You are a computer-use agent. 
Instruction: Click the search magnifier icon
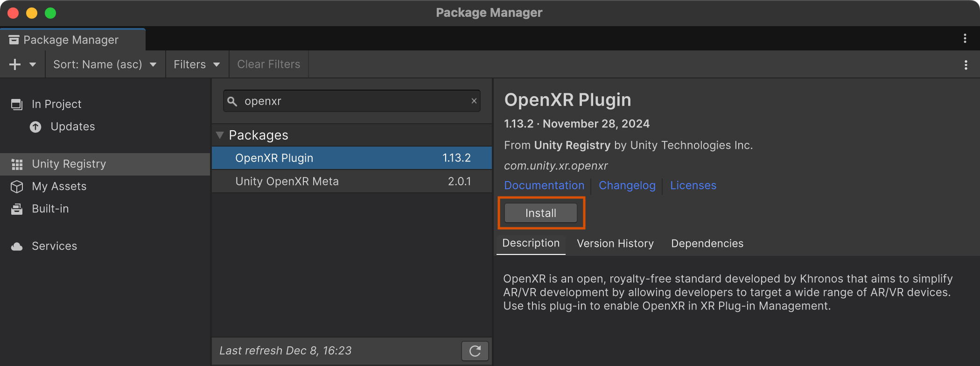click(232, 101)
